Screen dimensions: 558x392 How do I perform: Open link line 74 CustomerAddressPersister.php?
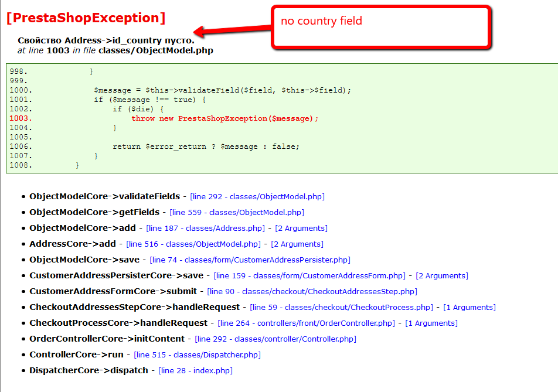coord(250,260)
